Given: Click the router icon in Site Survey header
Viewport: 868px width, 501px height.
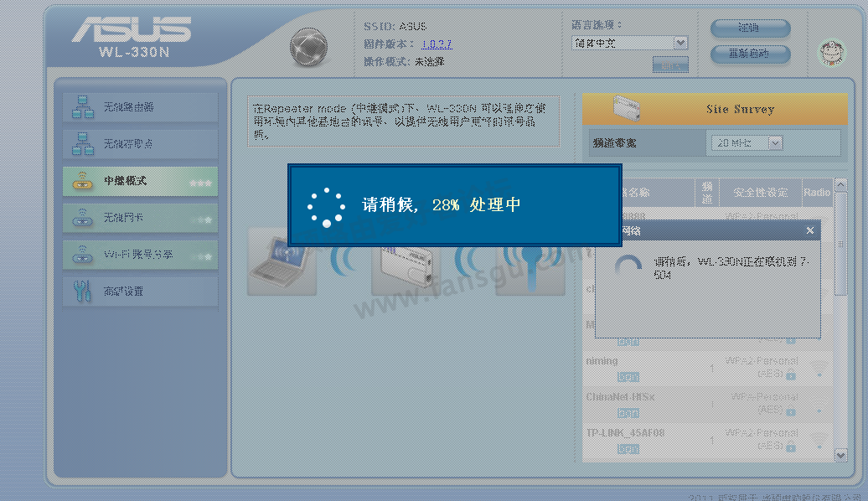Looking at the screenshot, I should (627, 108).
